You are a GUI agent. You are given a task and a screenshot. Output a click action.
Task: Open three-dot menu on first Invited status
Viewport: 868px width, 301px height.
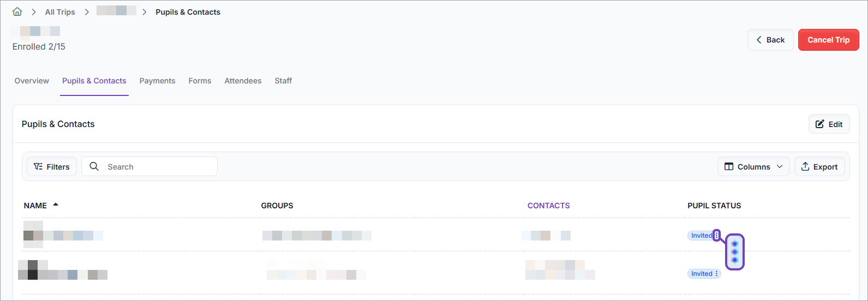click(717, 236)
